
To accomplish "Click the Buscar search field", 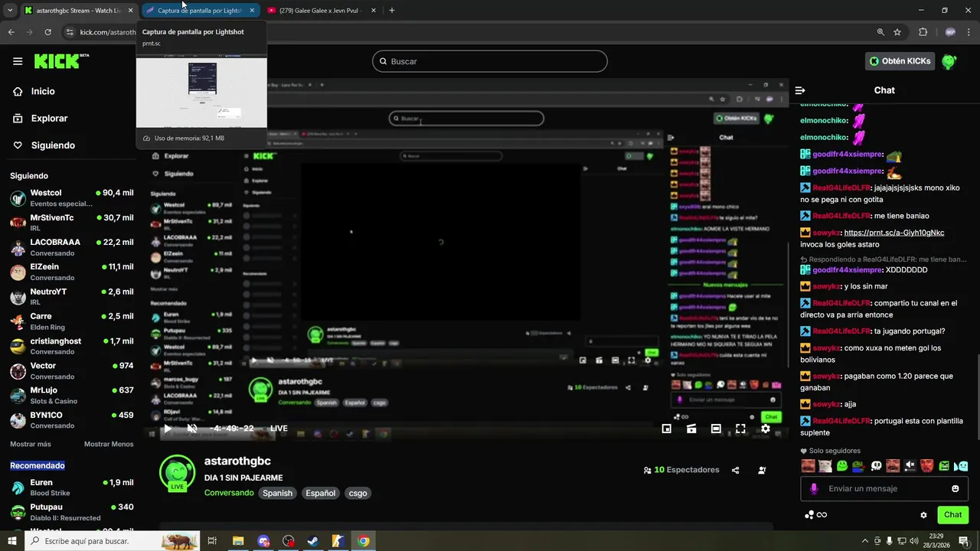I will pos(490,61).
